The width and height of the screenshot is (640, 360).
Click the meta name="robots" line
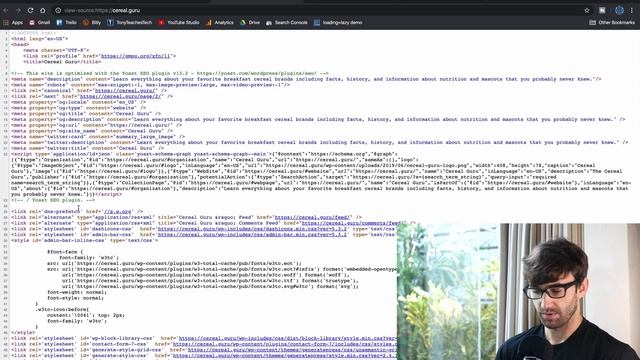(151, 85)
